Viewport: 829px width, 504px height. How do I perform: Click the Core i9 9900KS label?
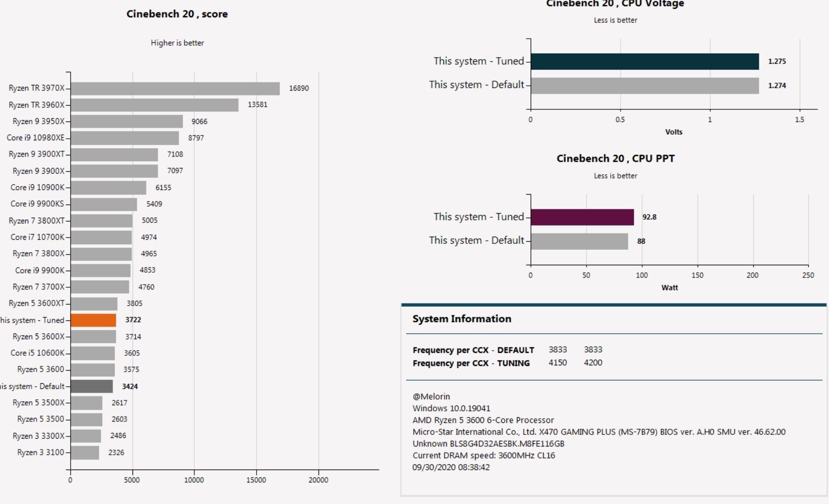38,204
